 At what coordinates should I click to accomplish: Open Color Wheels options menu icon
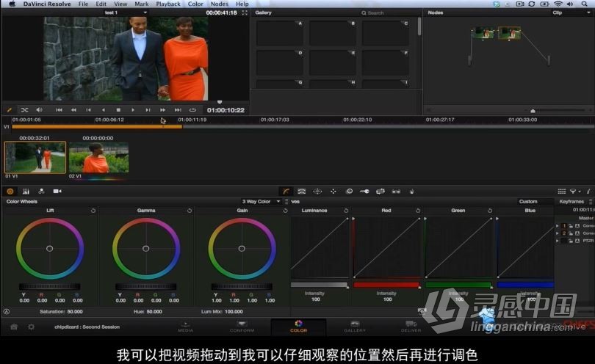click(x=286, y=201)
